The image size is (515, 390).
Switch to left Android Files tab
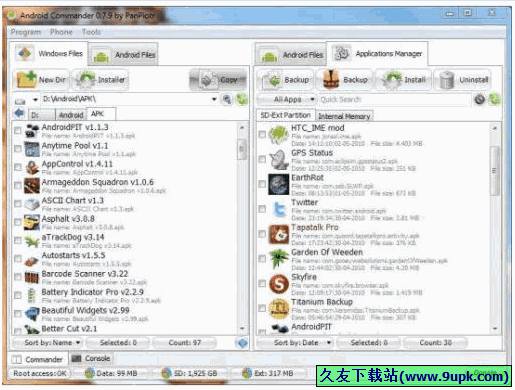tap(124, 55)
